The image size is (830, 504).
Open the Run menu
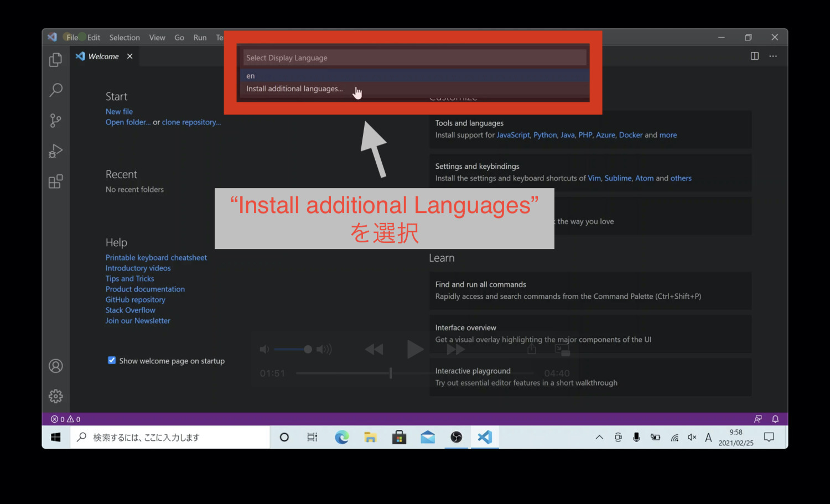(x=200, y=38)
